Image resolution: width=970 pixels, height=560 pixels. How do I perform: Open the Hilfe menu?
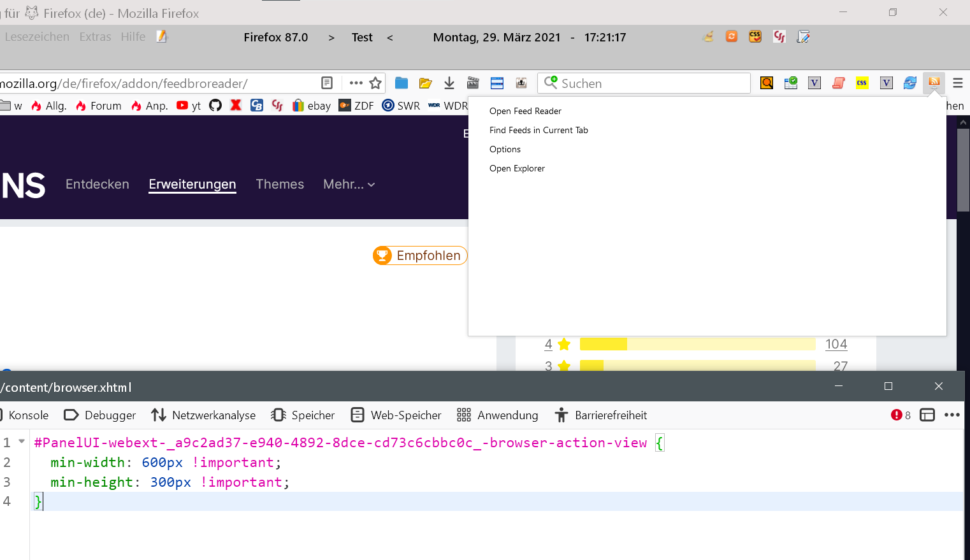pos(133,37)
